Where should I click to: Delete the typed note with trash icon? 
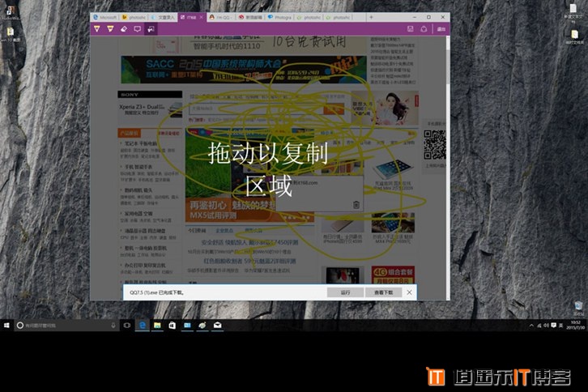click(x=356, y=204)
